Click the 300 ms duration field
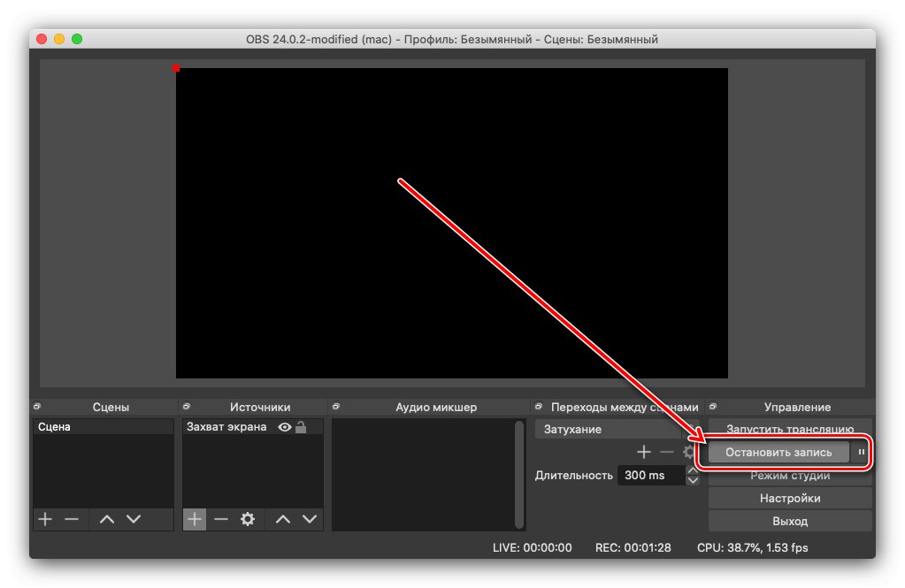905x588 pixels. 652,476
